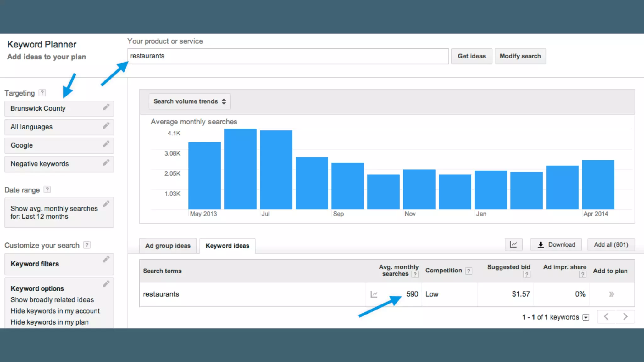This screenshot has width=644, height=362.
Task: Edit the Brunswick County location pencil icon
Action: (106, 107)
